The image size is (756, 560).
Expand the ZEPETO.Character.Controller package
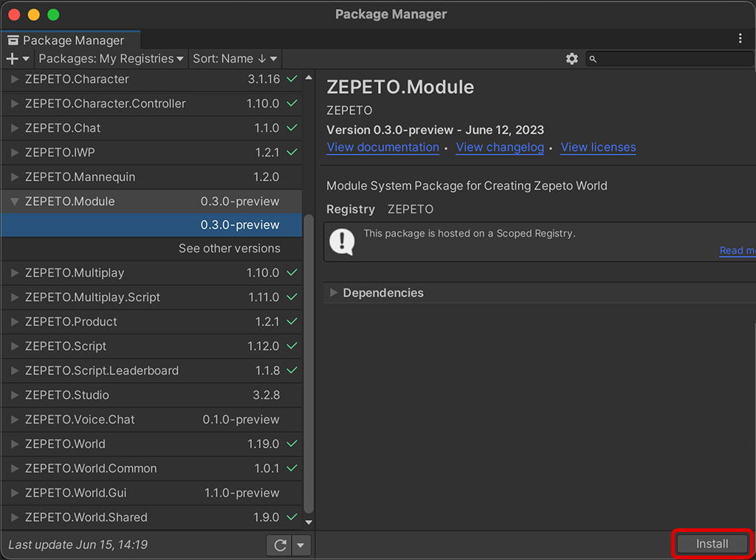pos(15,104)
